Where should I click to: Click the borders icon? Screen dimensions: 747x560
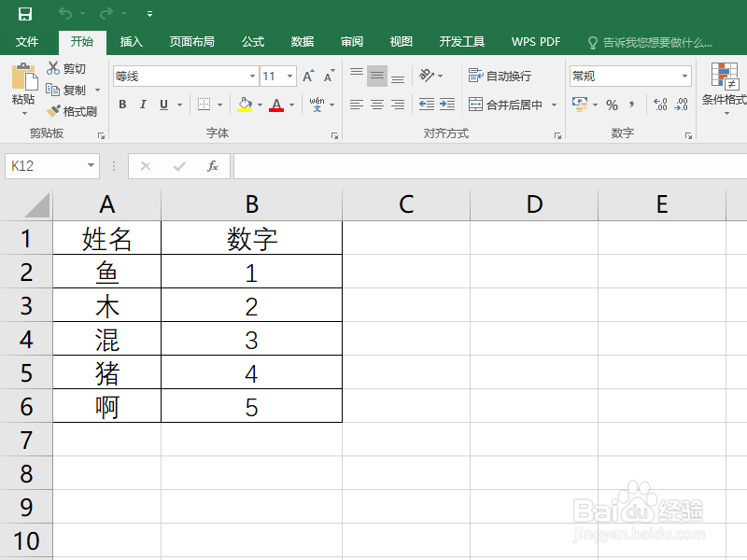pos(204,105)
